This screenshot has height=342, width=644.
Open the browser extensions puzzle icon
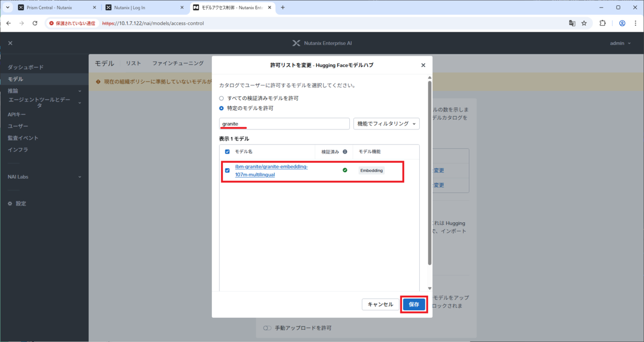(602, 23)
